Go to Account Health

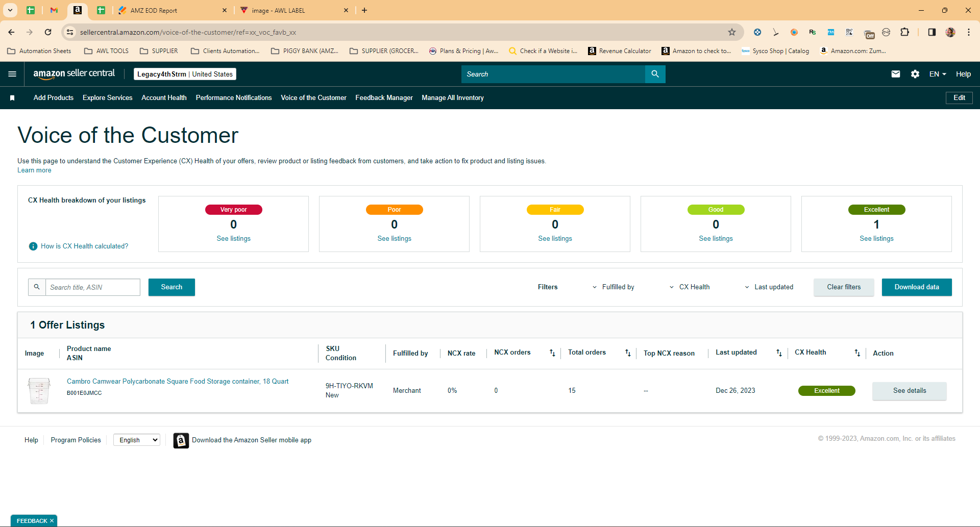tap(164, 98)
